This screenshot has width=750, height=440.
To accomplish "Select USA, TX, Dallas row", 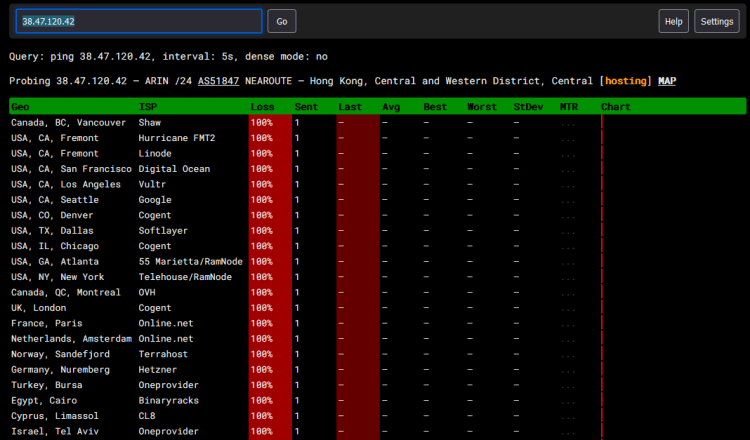I will (377, 231).
